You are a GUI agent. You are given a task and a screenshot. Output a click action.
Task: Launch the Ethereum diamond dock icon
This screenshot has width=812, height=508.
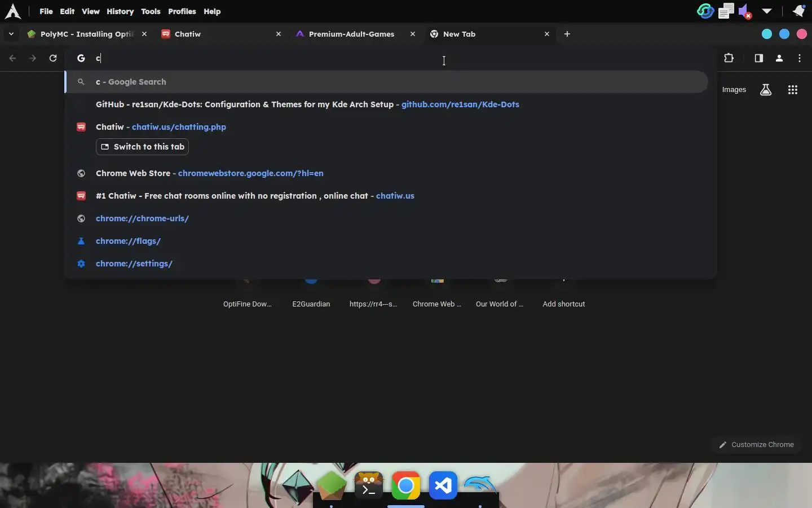(x=298, y=486)
